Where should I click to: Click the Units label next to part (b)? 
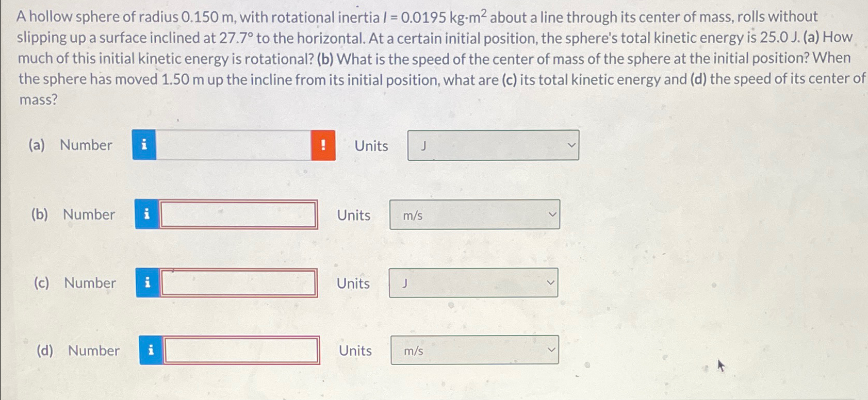coord(353,214)
